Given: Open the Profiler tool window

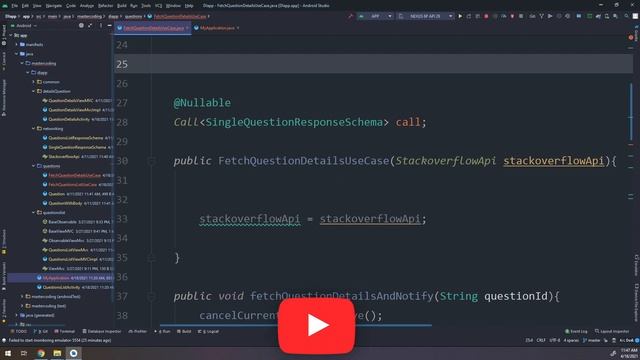Looking at the screenshot, I should 138,331.
